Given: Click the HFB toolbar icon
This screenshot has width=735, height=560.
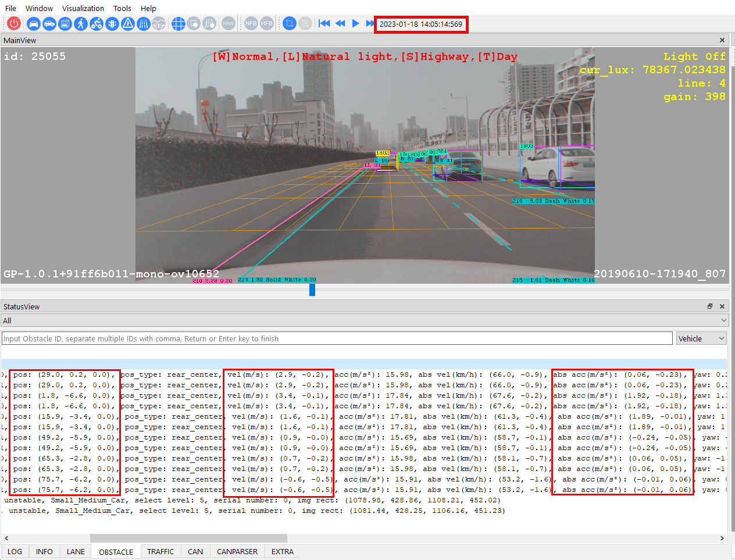Looking at the screenshot, I should (266, 23).
